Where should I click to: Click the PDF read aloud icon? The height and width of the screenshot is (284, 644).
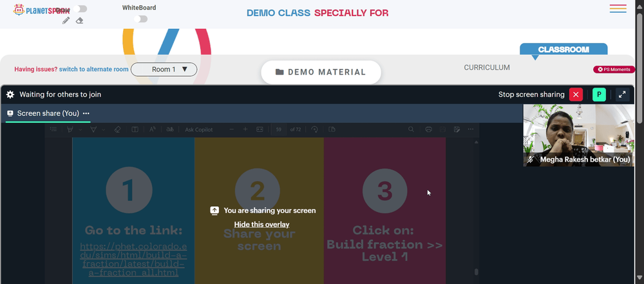click(x=153, y=129)
